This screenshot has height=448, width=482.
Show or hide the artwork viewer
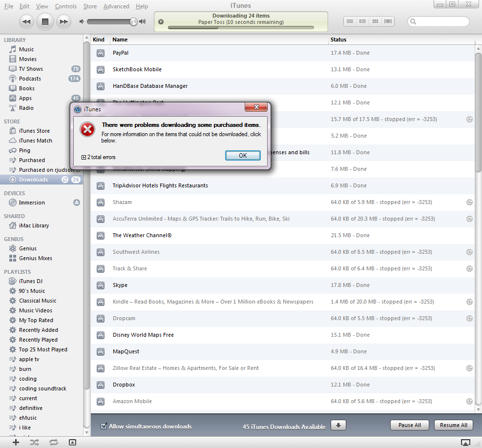tap(73, 443)
